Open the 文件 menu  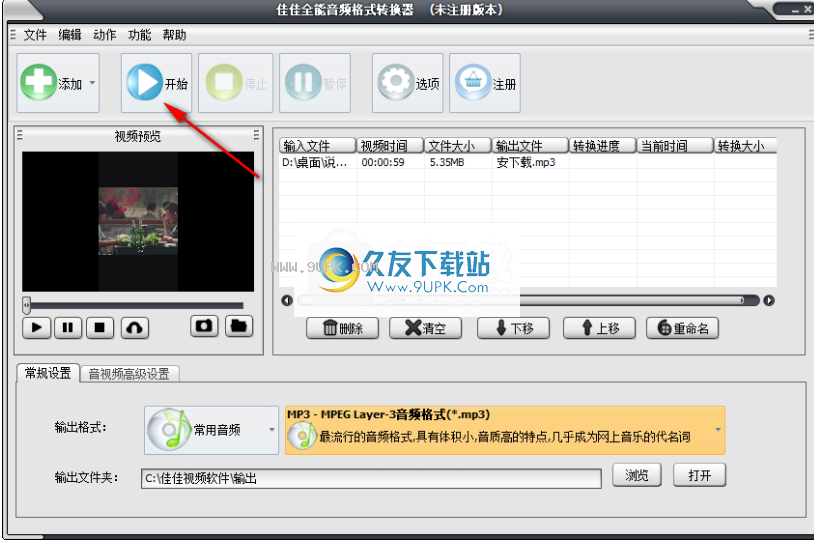pos(35,35)
